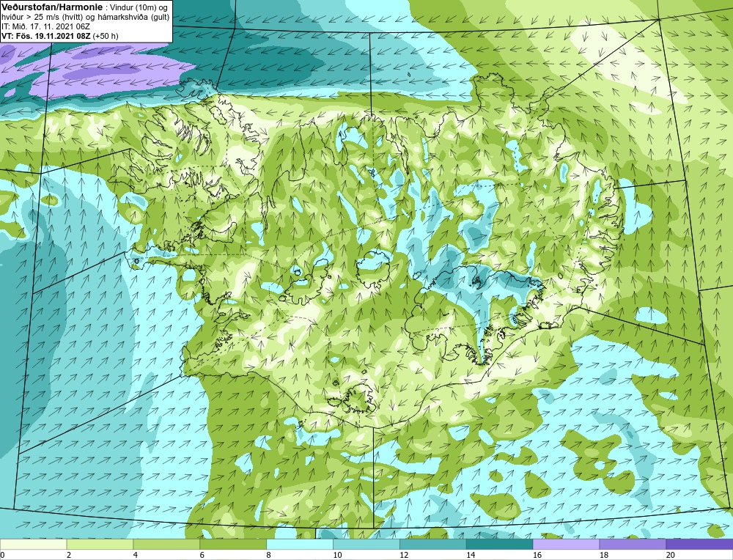Click the 10–12 m/s turquoise legend swatch

tap(366, 545)
